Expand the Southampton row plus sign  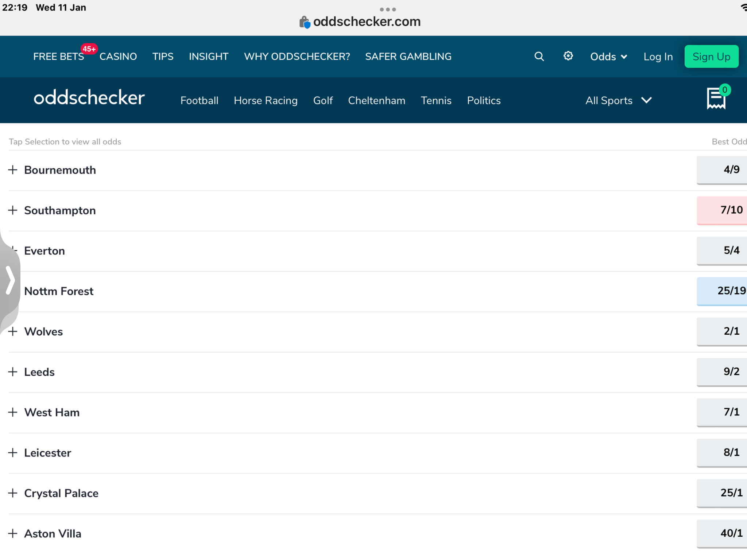pos(13,210)
